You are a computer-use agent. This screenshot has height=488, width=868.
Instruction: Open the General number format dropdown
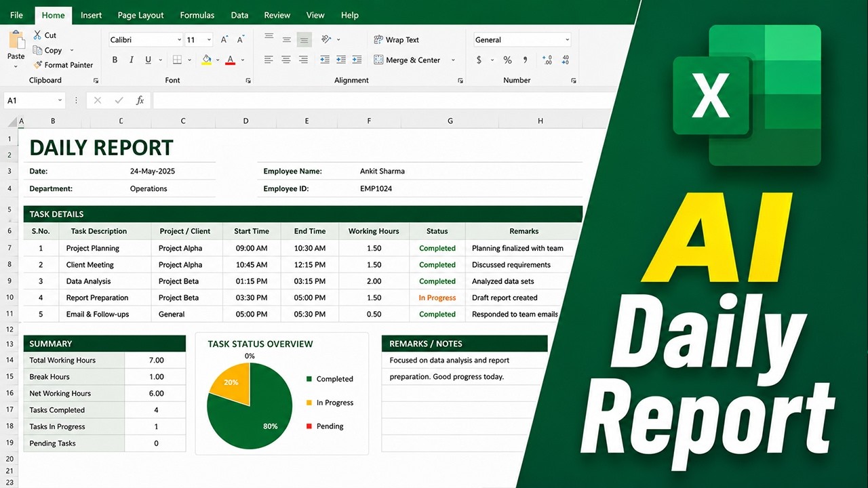[x=567, y=40]
